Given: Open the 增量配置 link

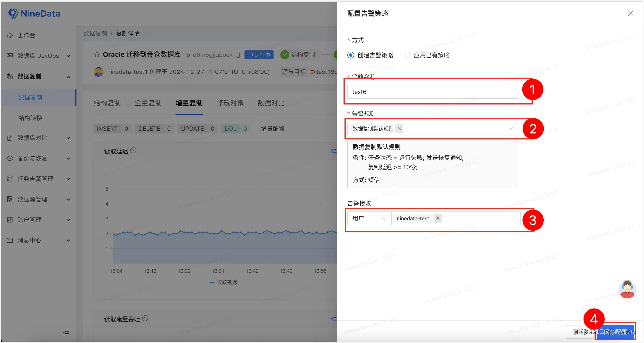Looking at the screenshot, I should click(x=272, y=129).
